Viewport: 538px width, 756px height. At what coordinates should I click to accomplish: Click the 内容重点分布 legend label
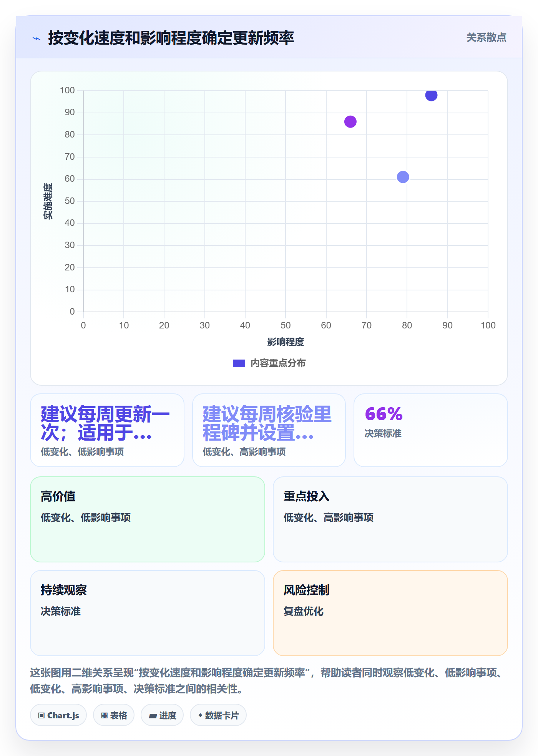click(278, 363)
